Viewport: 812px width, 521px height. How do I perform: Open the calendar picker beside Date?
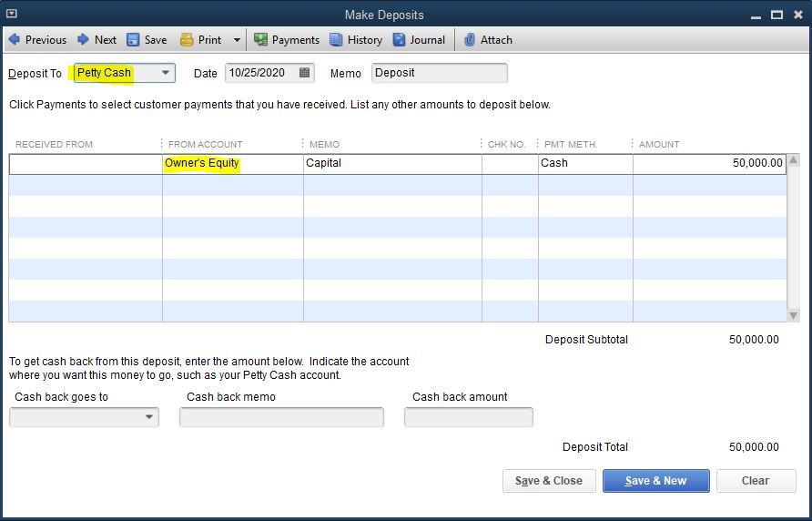(x=304, y=73)
